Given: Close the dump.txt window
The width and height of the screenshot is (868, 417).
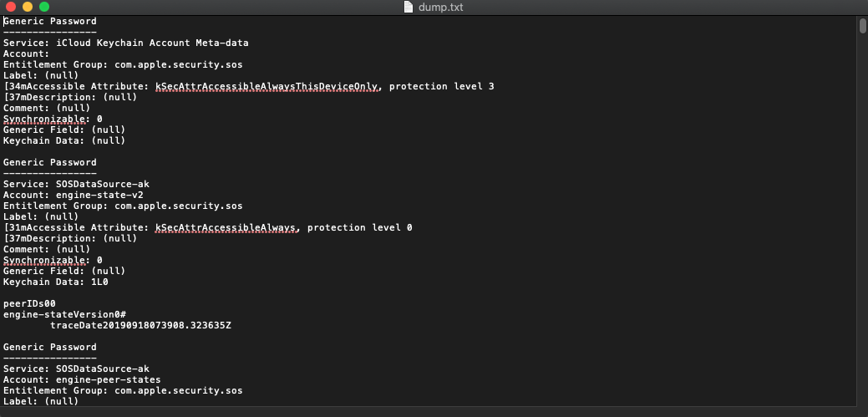Looking at the screenshot, I should (11, 7).
